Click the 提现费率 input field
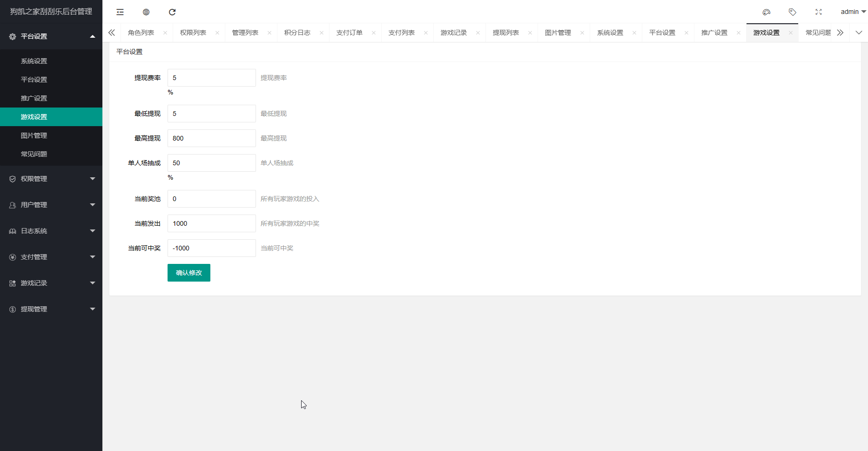The image size is (868, 451). pyautogui.click(x=212, y=78)
